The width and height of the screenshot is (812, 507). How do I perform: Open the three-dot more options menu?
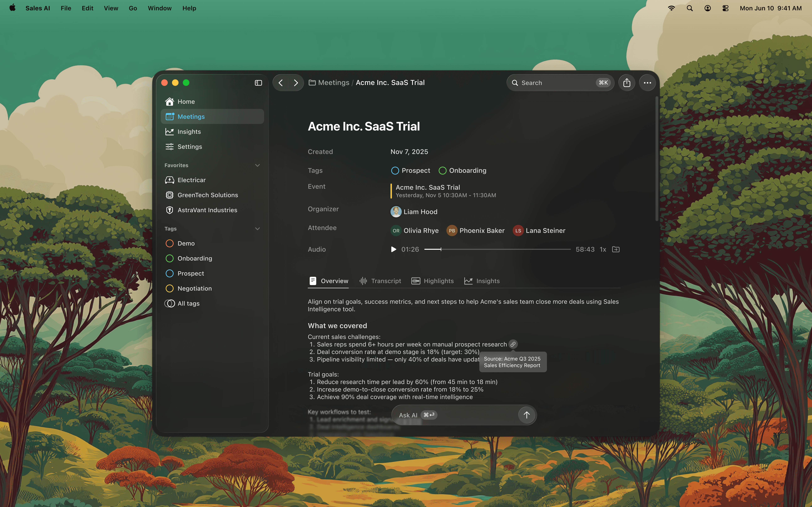pos(647,83)
